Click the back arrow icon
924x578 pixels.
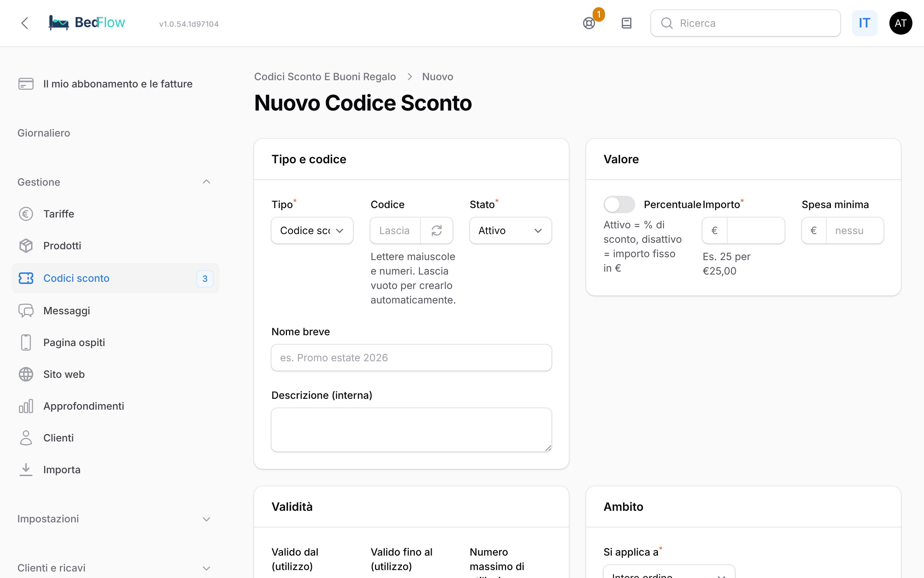(x=25, y=23)
